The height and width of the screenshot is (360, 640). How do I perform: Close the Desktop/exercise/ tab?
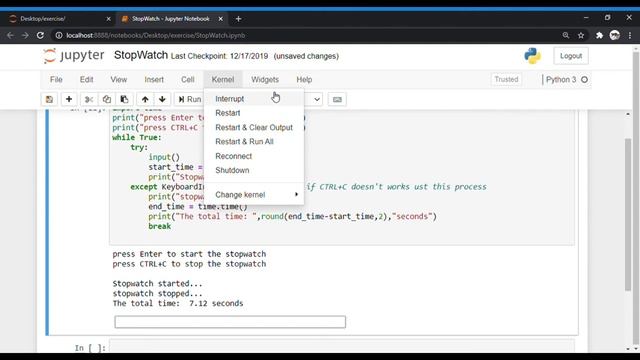click(108, 19)
